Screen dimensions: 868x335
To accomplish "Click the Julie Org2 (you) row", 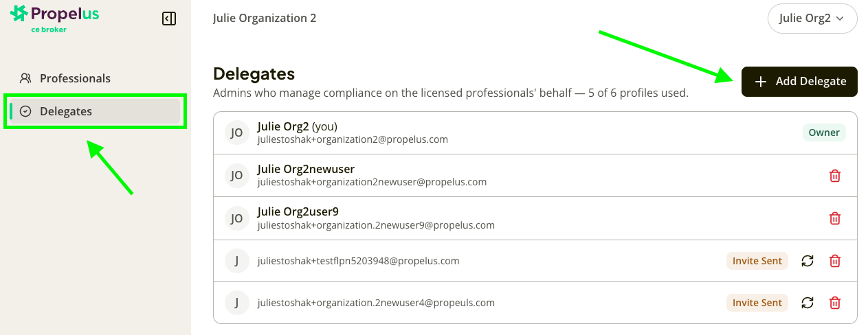I will pyautogui.click(x=535, y=132).
